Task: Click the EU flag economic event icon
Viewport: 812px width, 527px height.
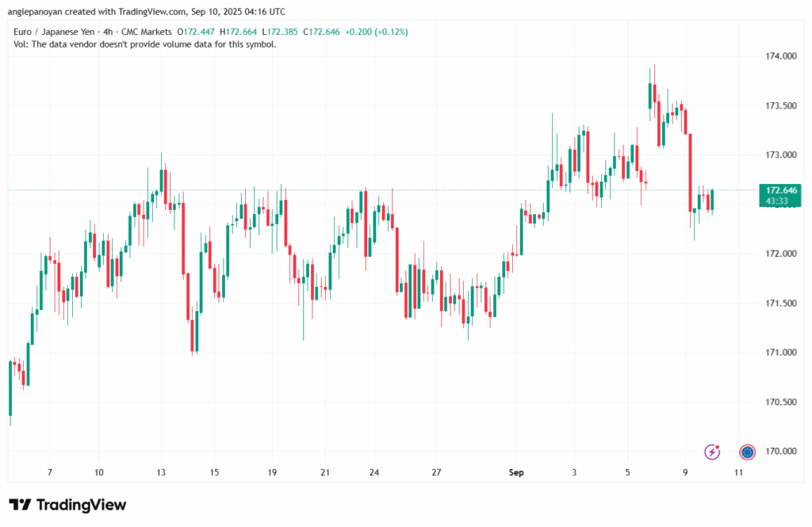Action: pyautogui.click(x=747, y=452)
